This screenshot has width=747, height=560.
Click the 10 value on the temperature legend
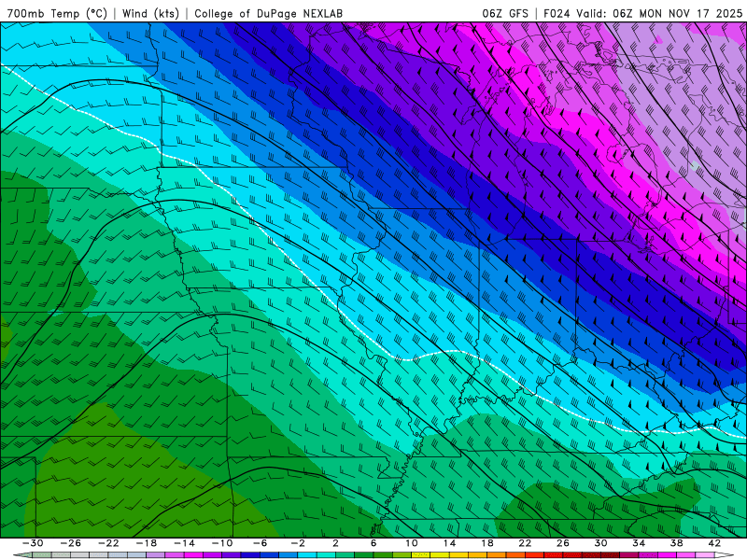412,543
